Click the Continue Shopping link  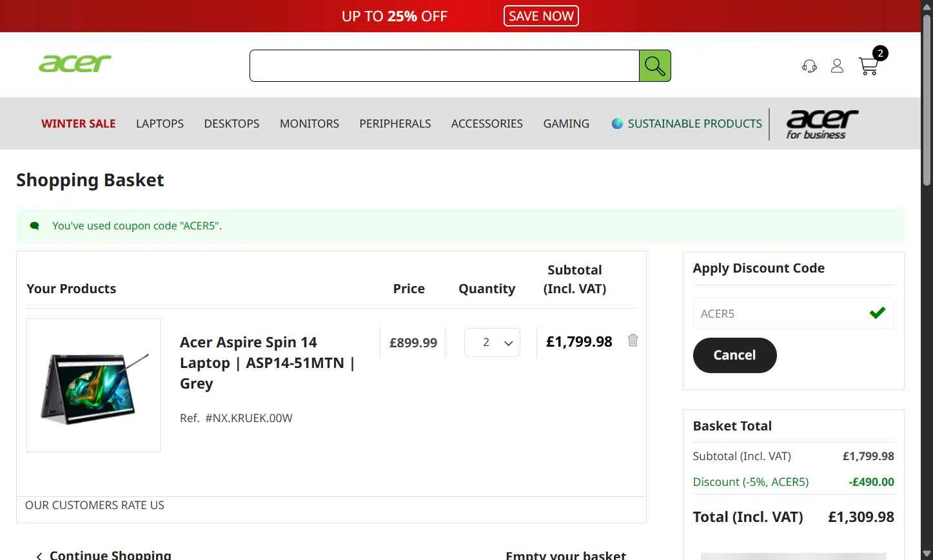tap(110, 555)
